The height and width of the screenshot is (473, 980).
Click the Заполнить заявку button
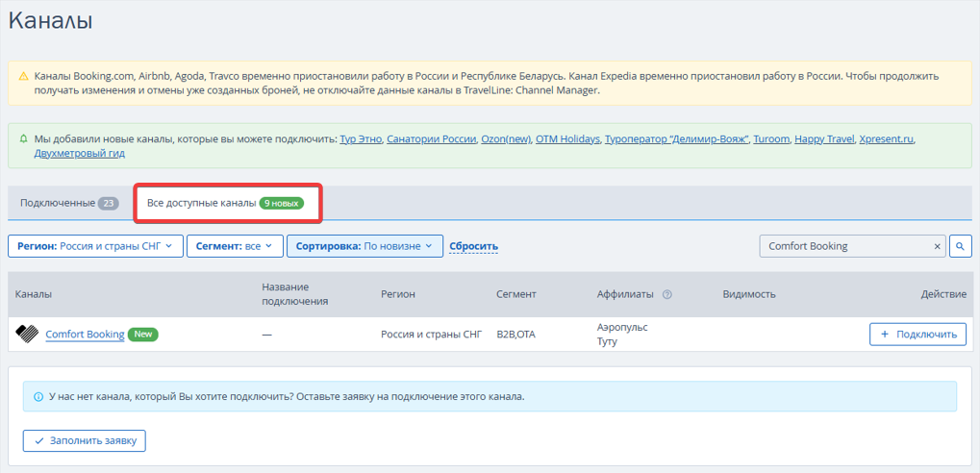click(x=85, y=440)
